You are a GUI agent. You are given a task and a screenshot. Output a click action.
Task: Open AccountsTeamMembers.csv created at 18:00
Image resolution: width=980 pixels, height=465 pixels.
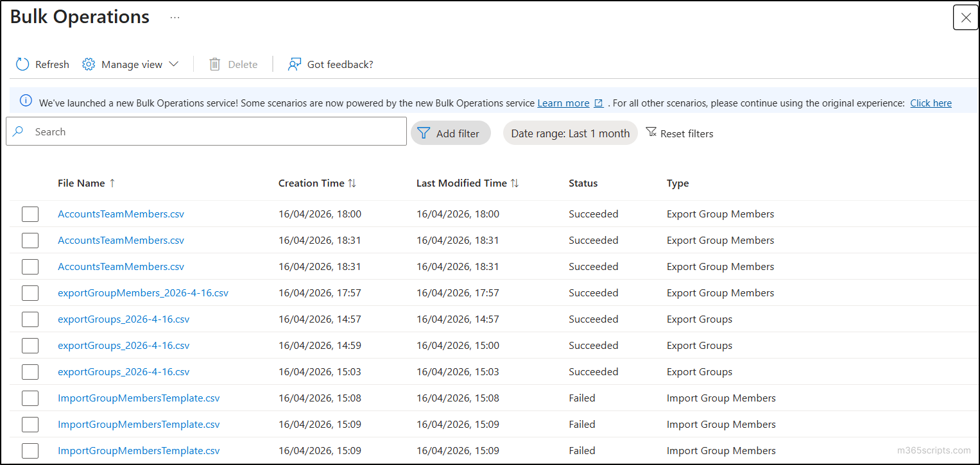point(121,214)
